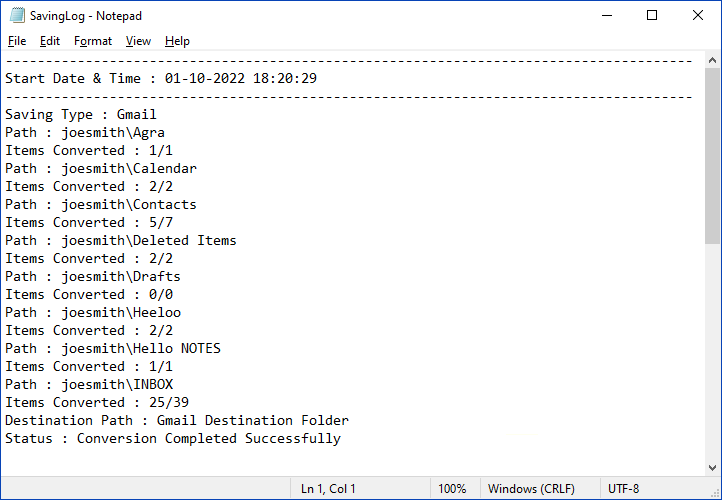Click 'Ln 1, Col 1' in status bar
This screenshot has height=500, width=722.
coord(328,488)
